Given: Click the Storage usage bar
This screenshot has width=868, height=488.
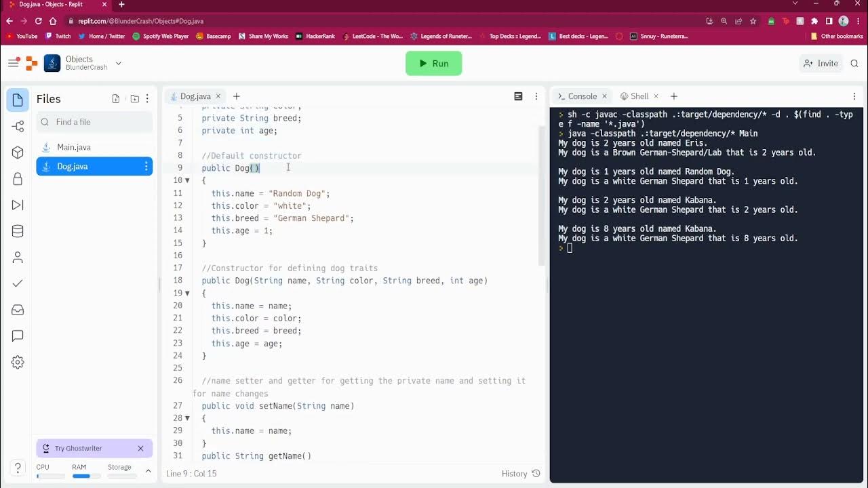Looking at the screenshot, I should coord(122,476).
